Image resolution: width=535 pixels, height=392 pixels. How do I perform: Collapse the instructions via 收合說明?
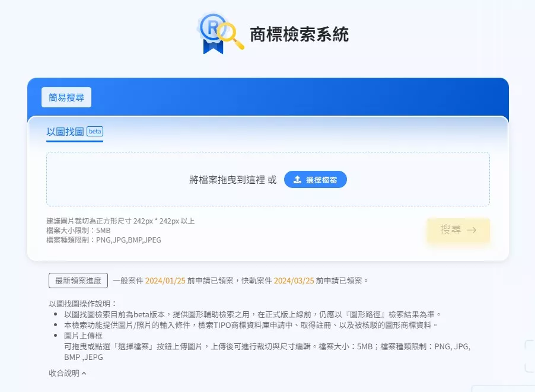pyautogui.click(x=64, y=373)
